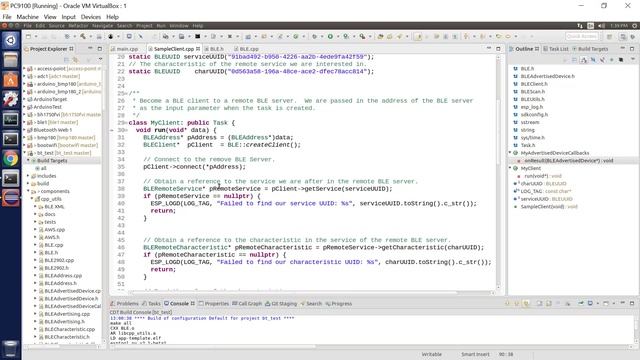Collapse the bt_test project
640x360 pixels.
tap(24, 153)
